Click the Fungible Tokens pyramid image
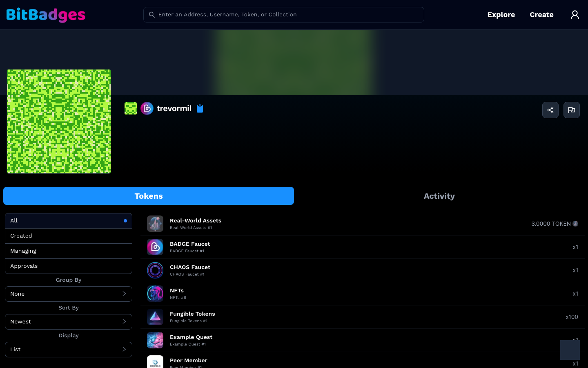 [155, 317]
